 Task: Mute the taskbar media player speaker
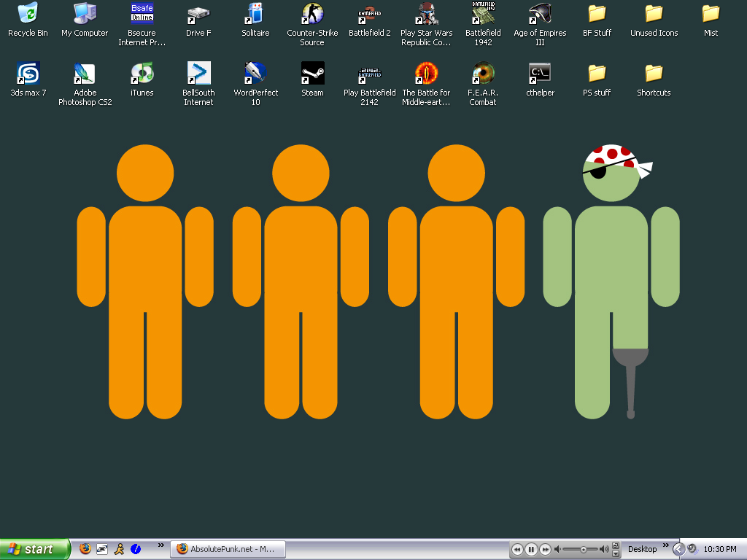click(x=558, y=549)
